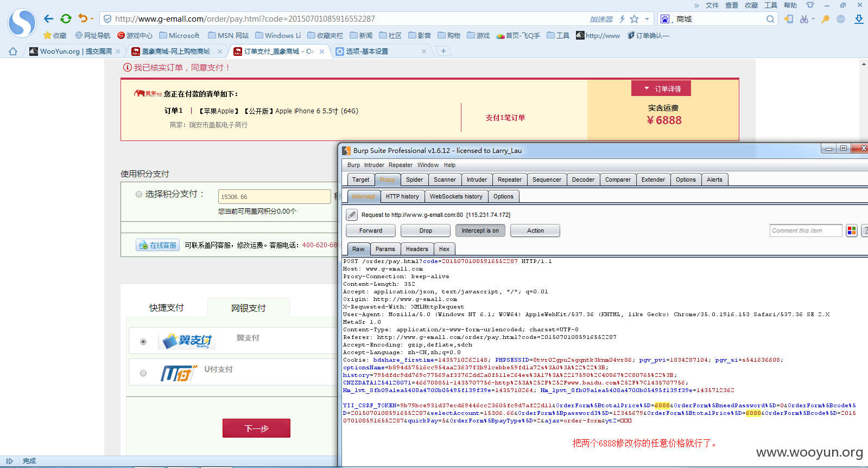Click the Forward button in Burp

(x=371, y=230)
